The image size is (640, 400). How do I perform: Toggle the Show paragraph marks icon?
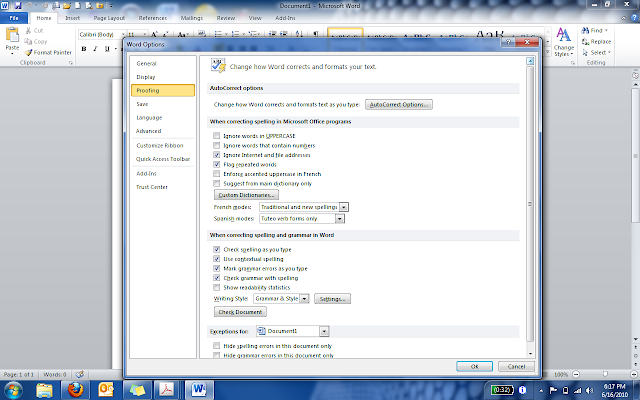click(x=315, y=34)
